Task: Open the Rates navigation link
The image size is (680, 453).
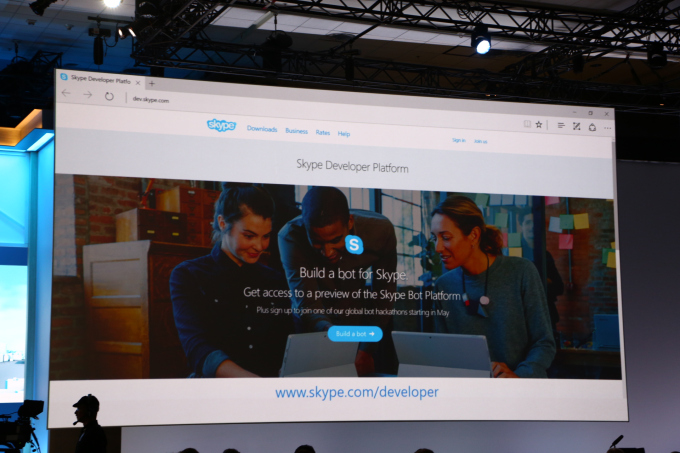Action: (323, 133)
